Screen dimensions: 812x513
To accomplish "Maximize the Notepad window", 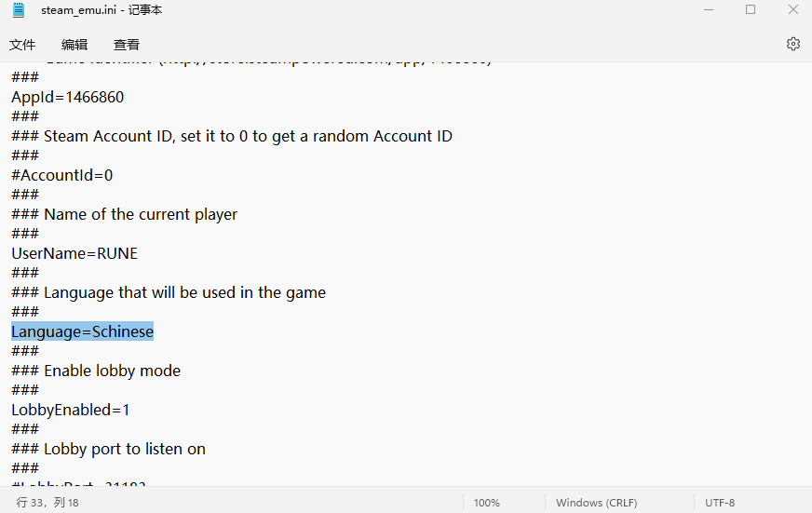I will 750,10.
